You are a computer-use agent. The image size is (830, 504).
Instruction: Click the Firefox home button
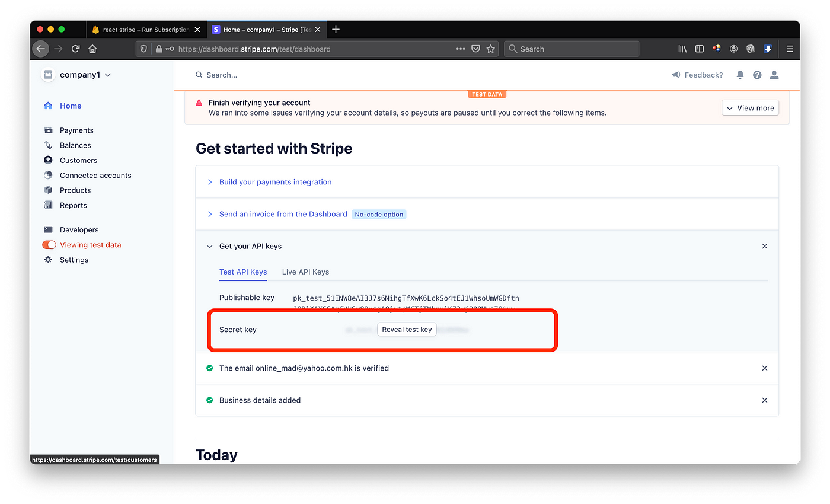(x=92, y=49)
